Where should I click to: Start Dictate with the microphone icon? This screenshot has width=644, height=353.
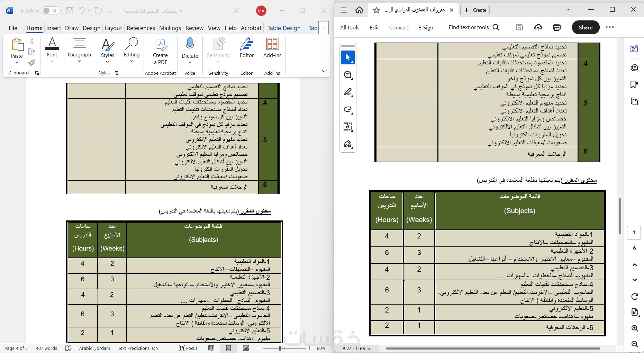coord(190,51)
